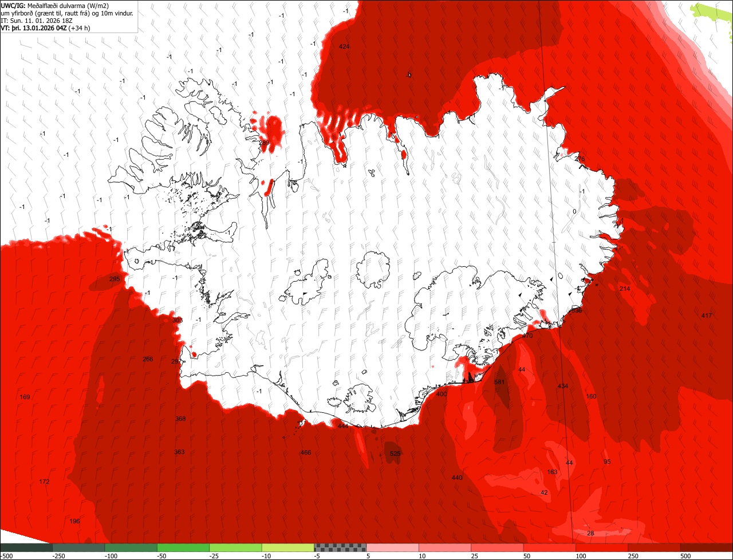Click the green legend swatch between -100 and -50
This screenshot has width=733, height=560.
(131, 547)
